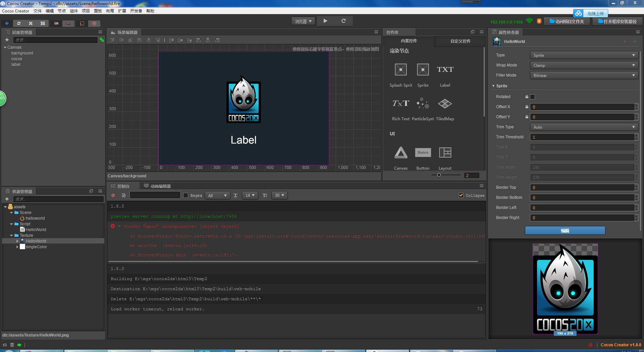Image resolution: width=644 pixels, height=352 pixels.
Task: Click the 访问项目文件夹 button
Action: (567, 21)
